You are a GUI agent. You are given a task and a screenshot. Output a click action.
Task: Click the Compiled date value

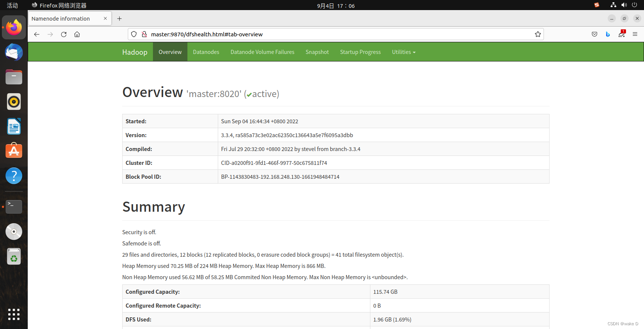coord(291,149)
